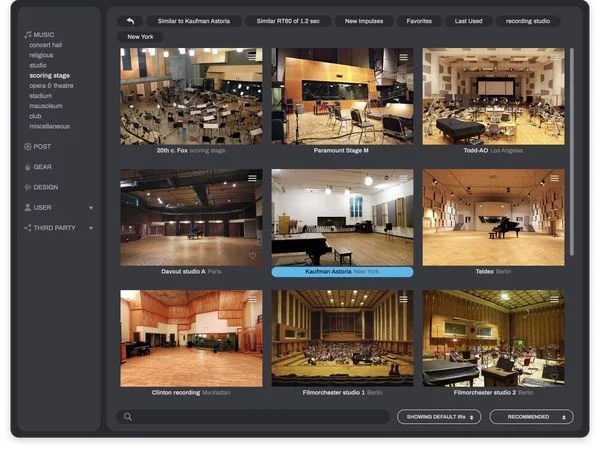Select the Clinton recording thumbnail
600x450 pixels.
191,338
